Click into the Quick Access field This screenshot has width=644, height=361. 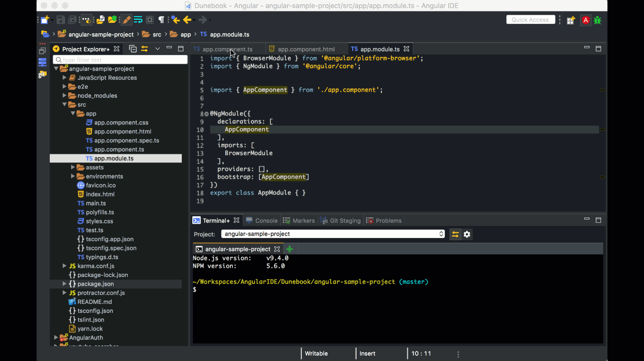(530, 20)
